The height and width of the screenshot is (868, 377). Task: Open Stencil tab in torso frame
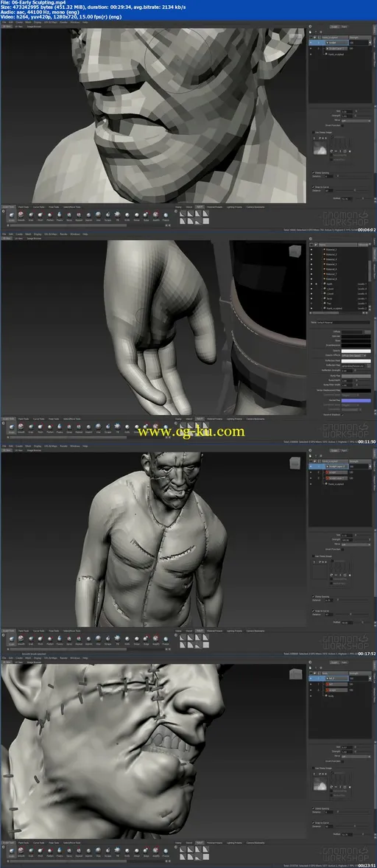pos(189,631)
